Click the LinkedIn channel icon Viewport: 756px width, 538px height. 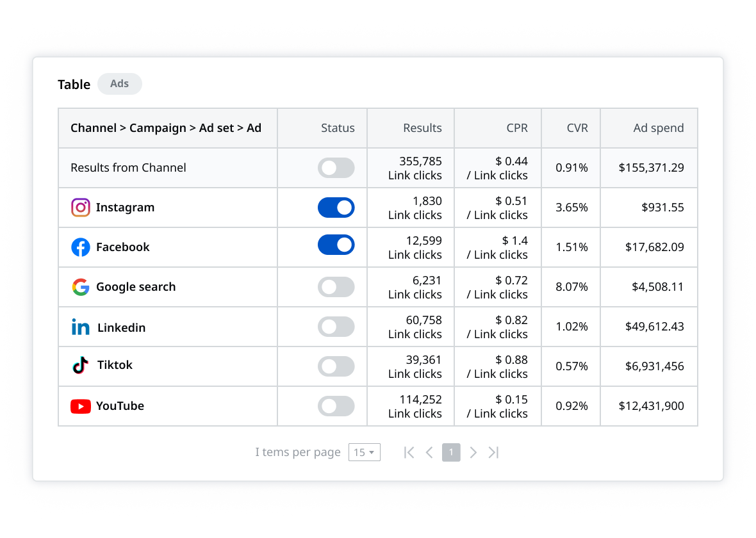pyautogui.click(x=80, y=327)
